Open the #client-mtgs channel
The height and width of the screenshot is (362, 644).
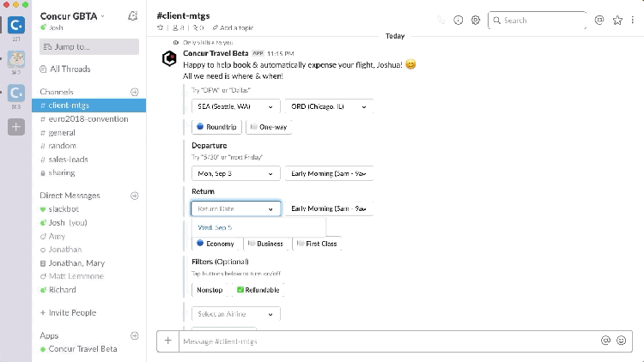(88, 105)
